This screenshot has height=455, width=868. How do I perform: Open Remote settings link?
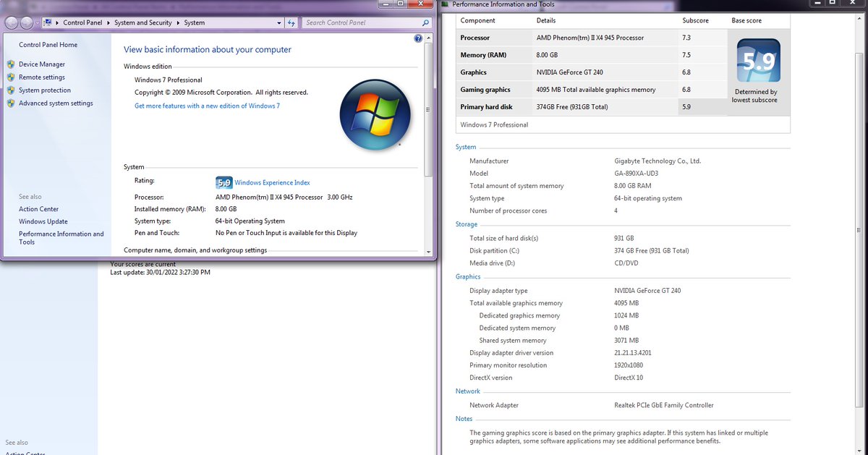(42, 77)
